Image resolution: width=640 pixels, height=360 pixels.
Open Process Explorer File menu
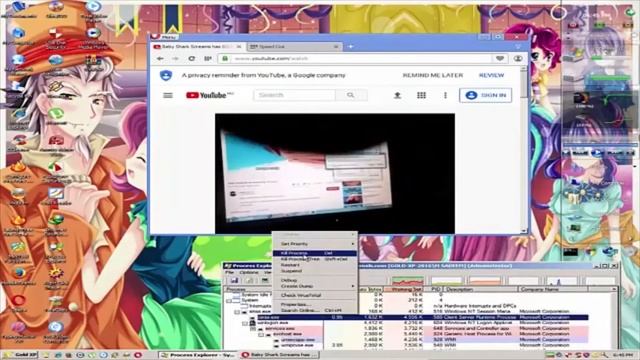pyautogui.click(x=230, y=272)
